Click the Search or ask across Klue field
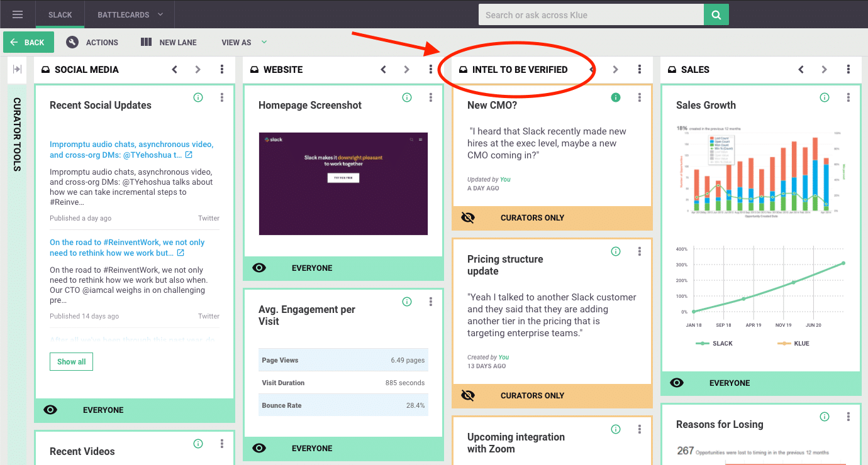868x465 pixels. 590,14
